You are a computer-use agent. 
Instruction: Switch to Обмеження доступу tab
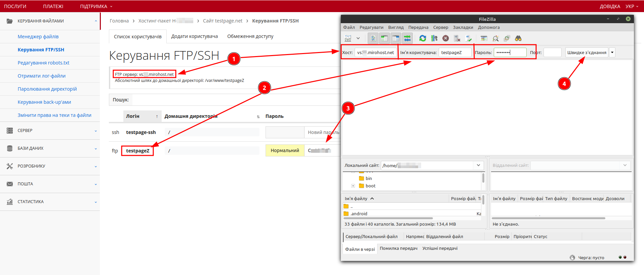tap(250, 36)
